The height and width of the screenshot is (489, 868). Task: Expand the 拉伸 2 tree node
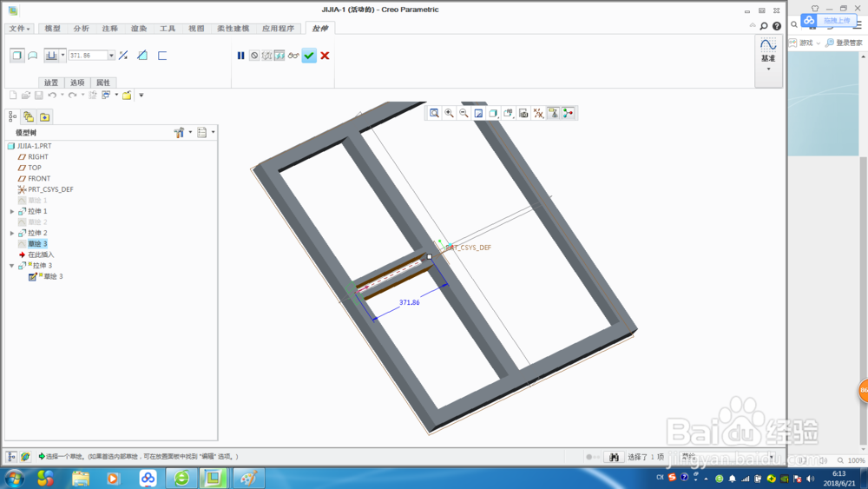[x=12, y=233]
